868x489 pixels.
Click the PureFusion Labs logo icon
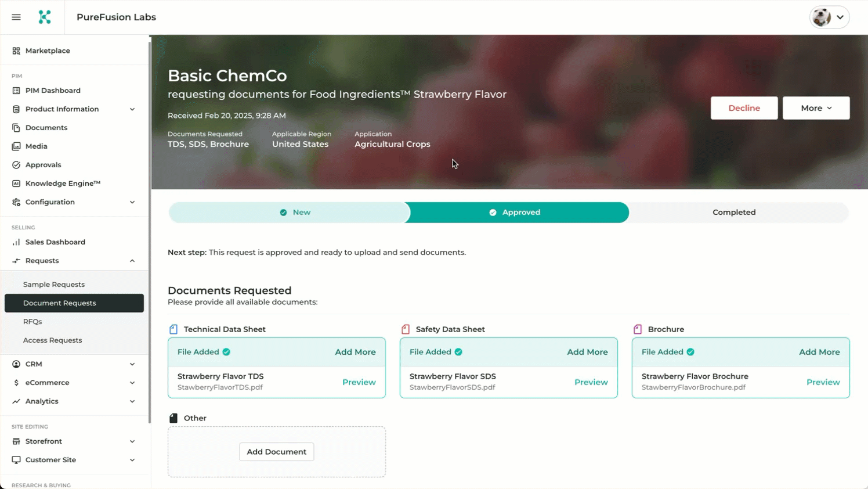point(45,17)
